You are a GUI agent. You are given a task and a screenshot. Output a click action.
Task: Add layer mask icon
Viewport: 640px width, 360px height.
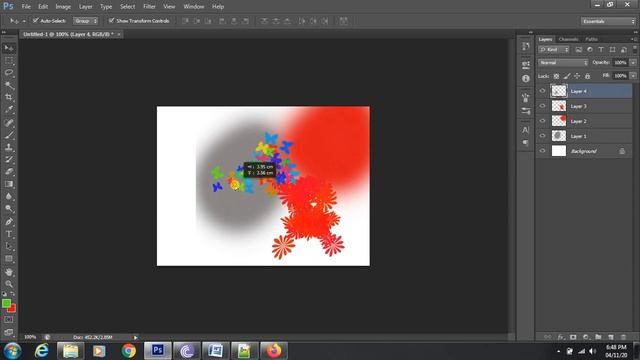(573, 337)
